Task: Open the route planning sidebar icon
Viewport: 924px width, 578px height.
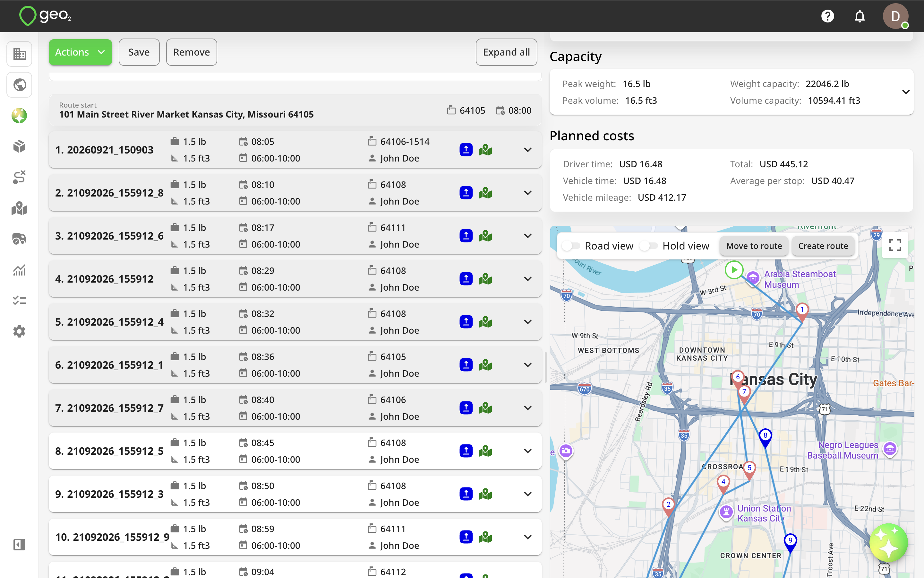Action: click(x=19, y=177)
